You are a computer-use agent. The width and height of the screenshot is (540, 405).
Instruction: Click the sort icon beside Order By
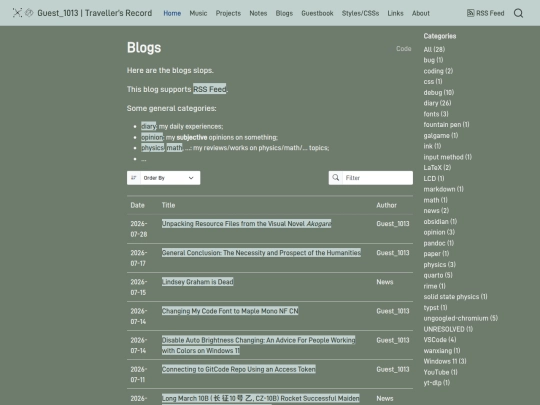click(x=134, y=178)
